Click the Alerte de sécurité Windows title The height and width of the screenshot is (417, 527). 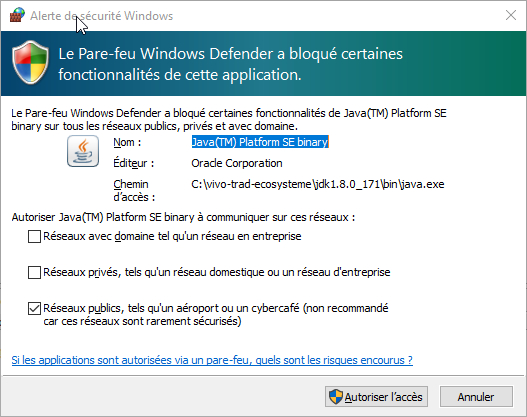pyautogui.click(x=102, y=16)
